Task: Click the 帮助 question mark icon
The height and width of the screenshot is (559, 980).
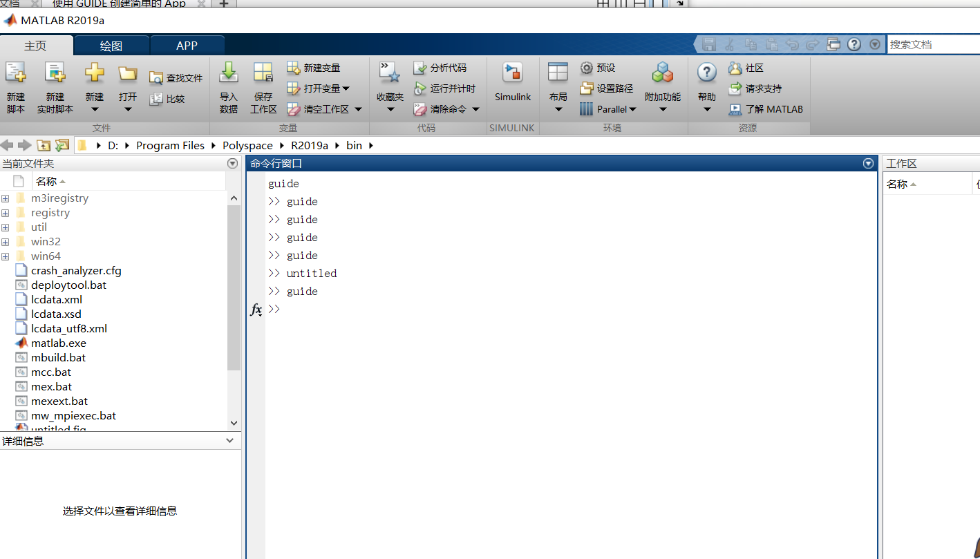Action: (706, 73)
